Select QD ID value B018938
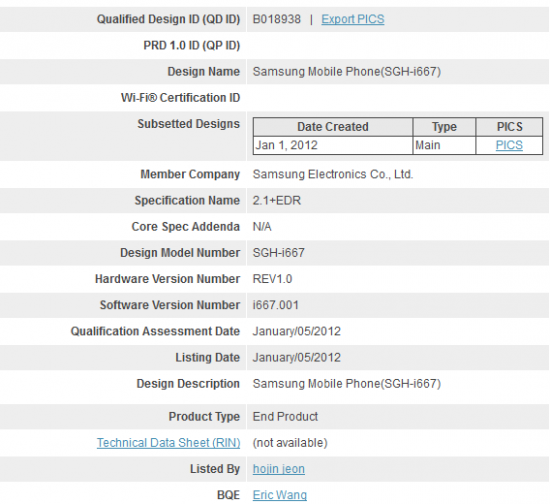 point(277,19)
